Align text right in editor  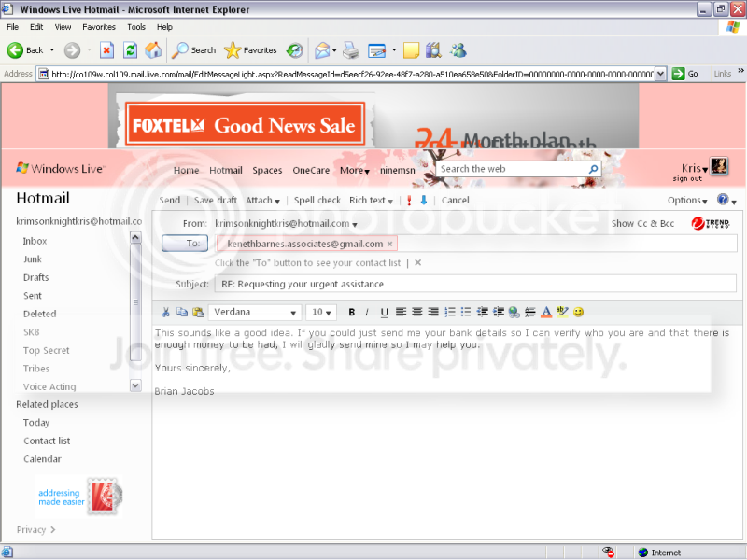pyautogui.click(x=433, y=312)
